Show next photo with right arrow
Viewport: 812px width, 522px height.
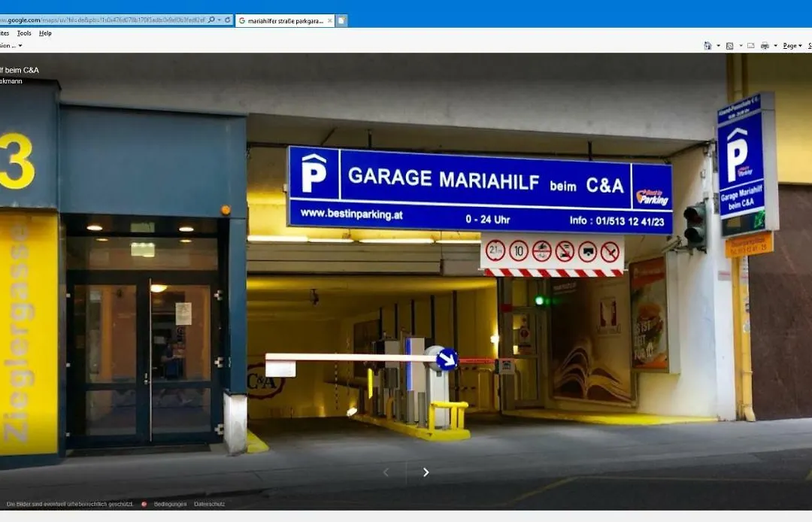[x=426, y=472]
